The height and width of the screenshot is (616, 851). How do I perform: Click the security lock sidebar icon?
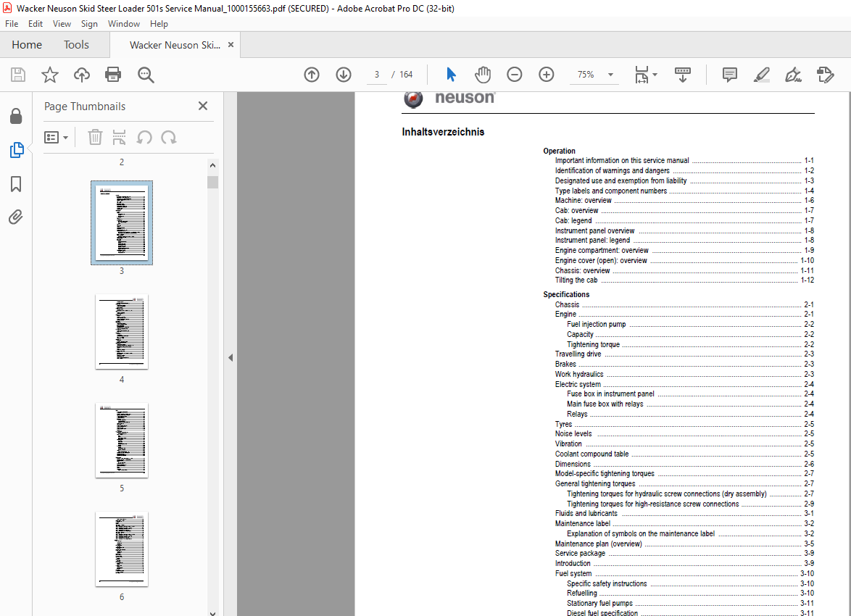[16, 116]
